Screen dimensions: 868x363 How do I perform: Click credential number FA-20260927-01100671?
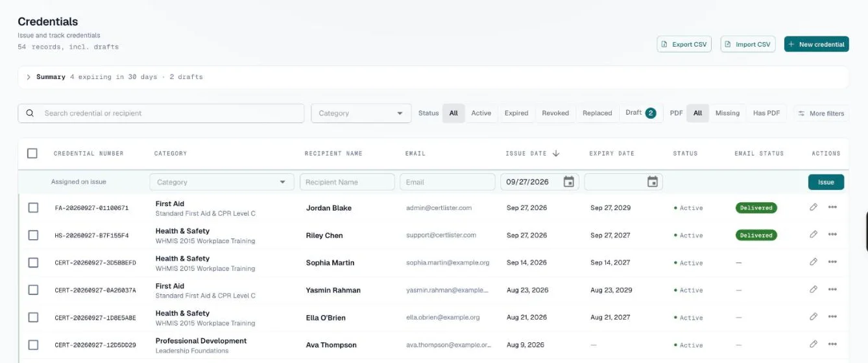[91, 208]
